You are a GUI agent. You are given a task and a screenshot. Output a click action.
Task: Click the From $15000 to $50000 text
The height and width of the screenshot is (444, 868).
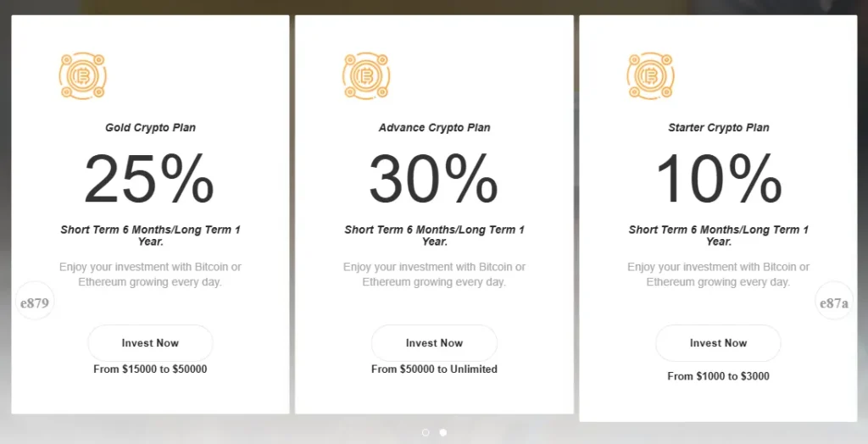[x=150, y=369]
